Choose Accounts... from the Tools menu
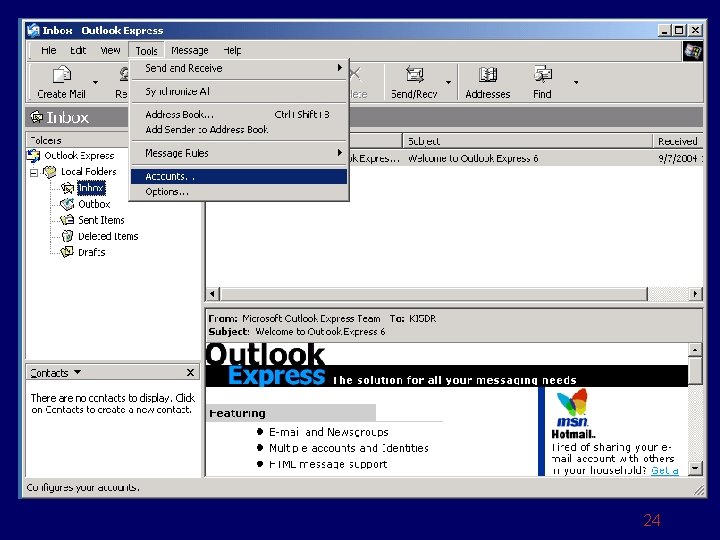This screenshot has width=720, height=540. [239, 176]
